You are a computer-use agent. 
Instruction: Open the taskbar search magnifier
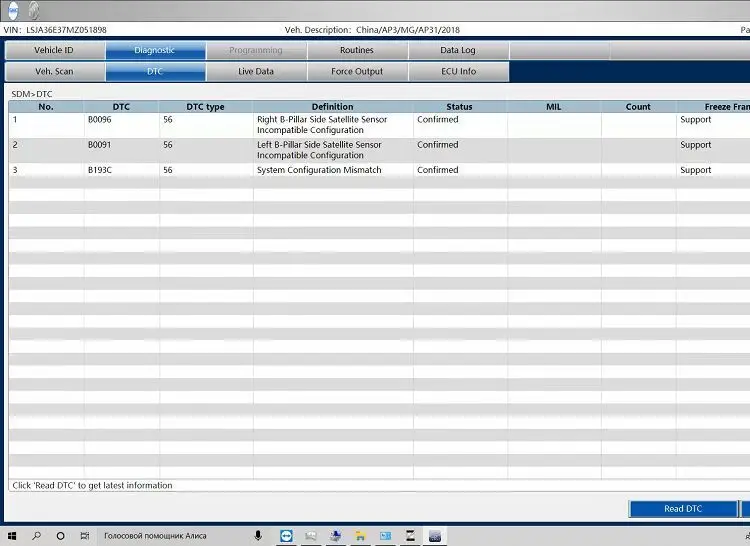(x=36, y=536)
